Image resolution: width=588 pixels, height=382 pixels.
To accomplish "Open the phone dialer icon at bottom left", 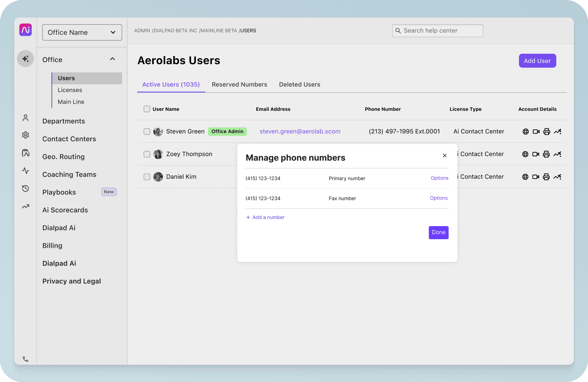I will pos(25,359).
